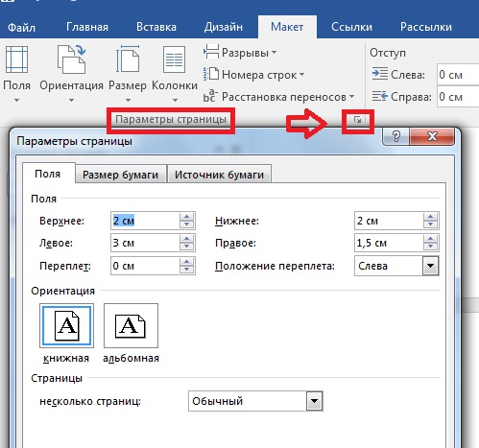Decrease the Левое margin with down arrow
Image resolution: width=479 pixels, height=448 pixels.
pyautogui.click(x=186, y=247)
